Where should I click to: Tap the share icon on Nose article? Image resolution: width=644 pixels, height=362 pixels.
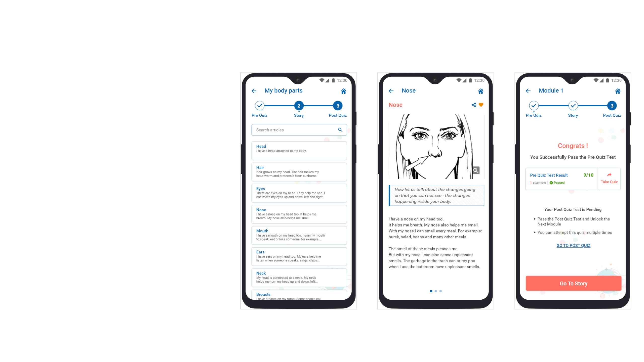[474, 105]
